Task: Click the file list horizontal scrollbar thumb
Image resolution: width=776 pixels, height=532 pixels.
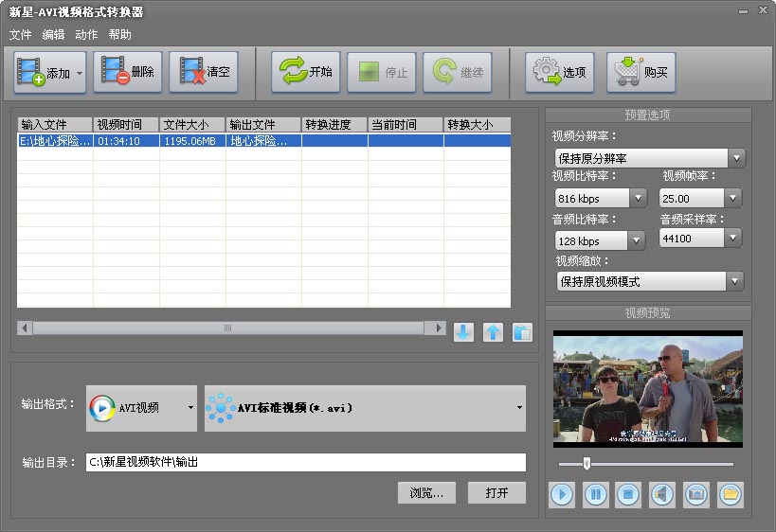Action: (228, 328)
